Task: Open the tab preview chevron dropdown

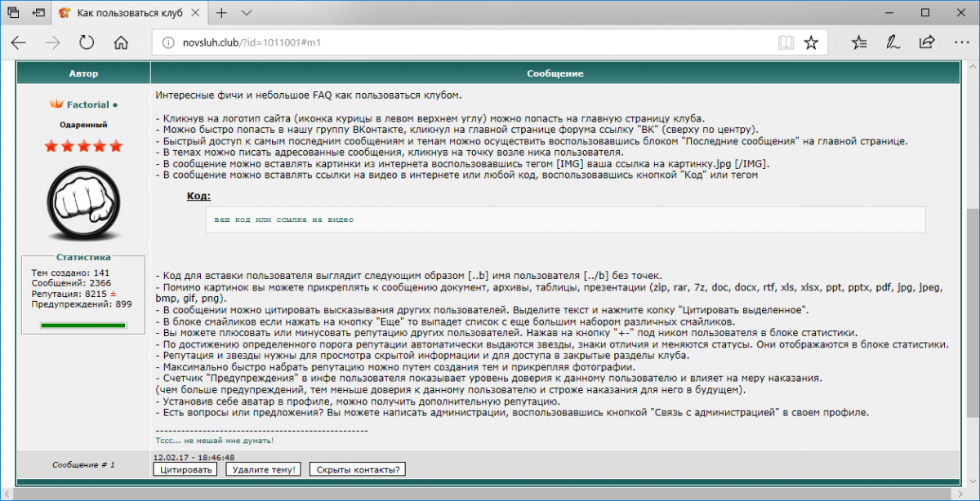Action: point(247,13)
